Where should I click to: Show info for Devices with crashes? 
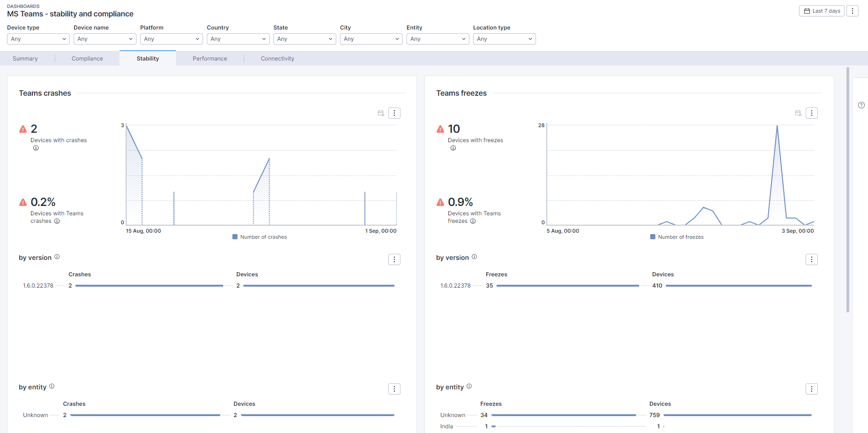[36, 148]
